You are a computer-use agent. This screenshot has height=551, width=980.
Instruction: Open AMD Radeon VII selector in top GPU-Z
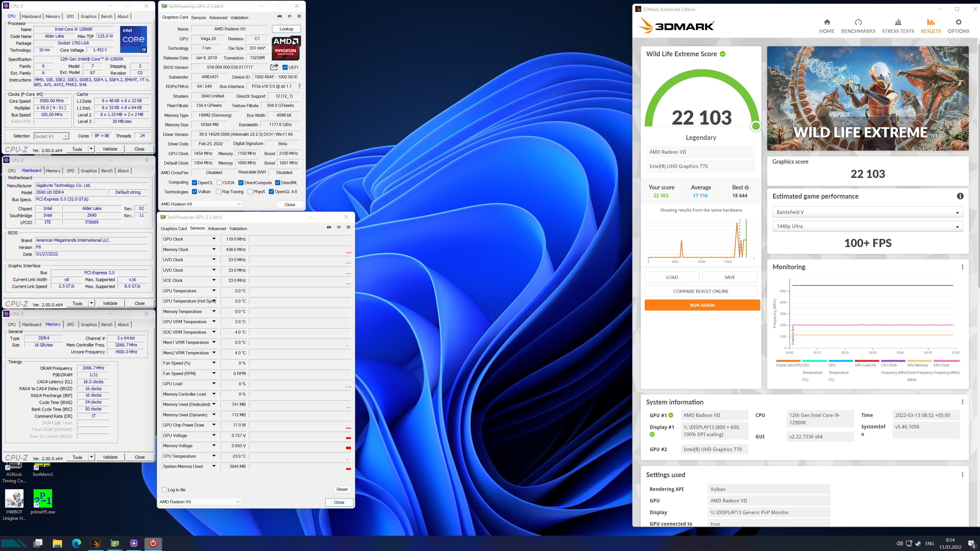pyautogui.click(x=201, y=204)
